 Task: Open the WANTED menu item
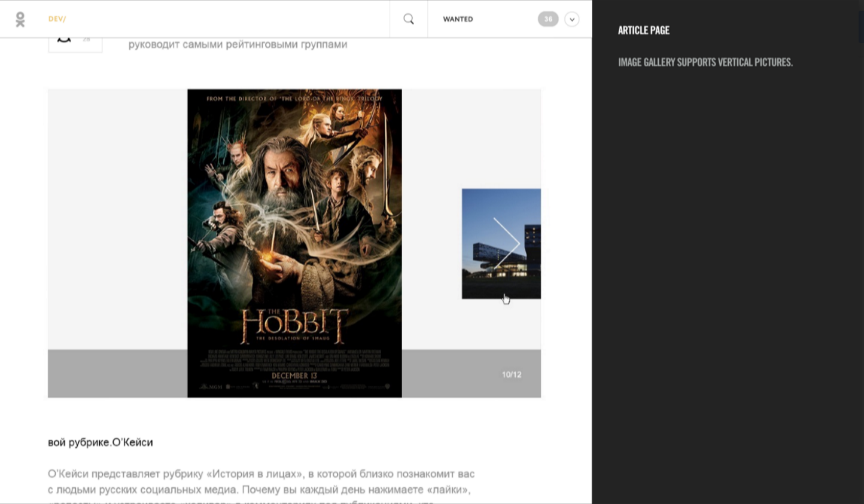[458, 19]
